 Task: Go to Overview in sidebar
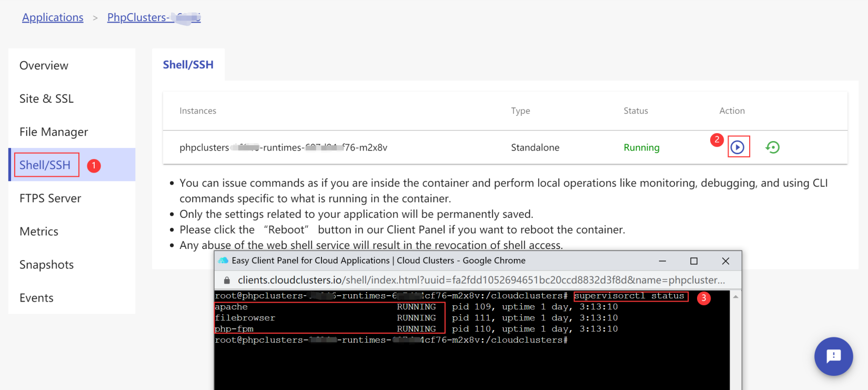(72, 65)
